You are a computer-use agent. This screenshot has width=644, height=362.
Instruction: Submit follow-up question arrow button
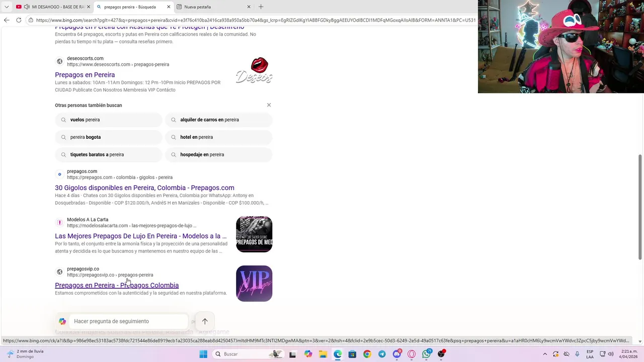(x=205, y=321)
